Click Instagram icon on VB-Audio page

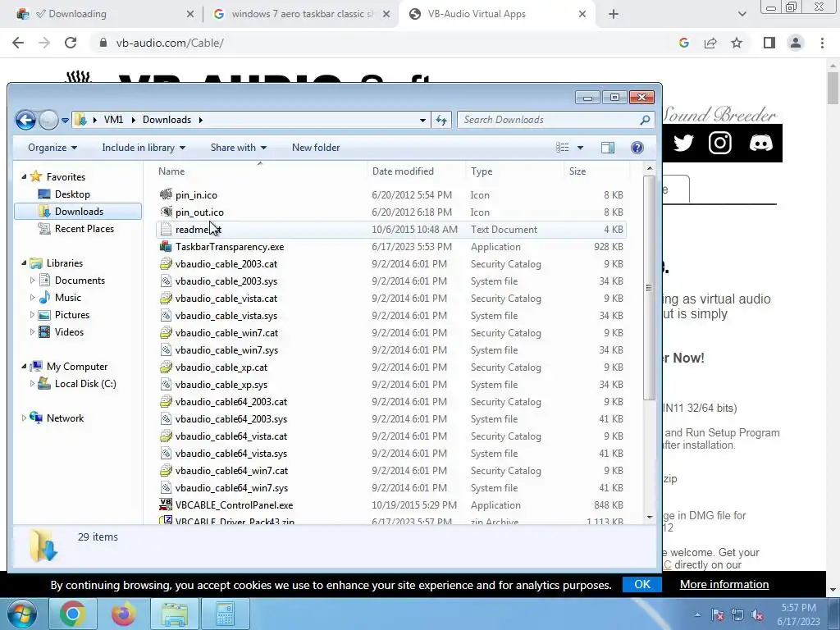(x=720, y=143)
